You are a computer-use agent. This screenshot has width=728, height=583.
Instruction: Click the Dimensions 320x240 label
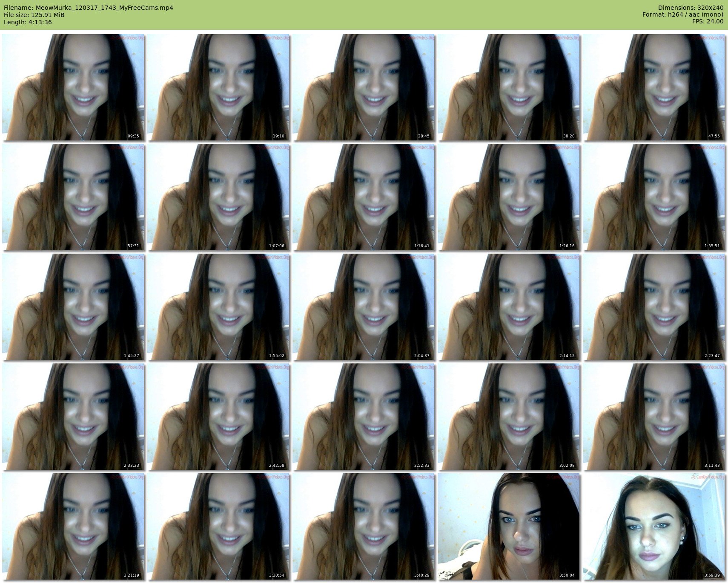point(691,8)
